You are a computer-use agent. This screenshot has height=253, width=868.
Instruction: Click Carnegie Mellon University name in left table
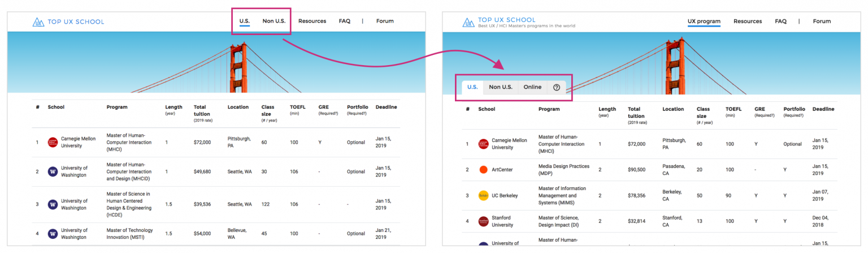coord(79,142)
